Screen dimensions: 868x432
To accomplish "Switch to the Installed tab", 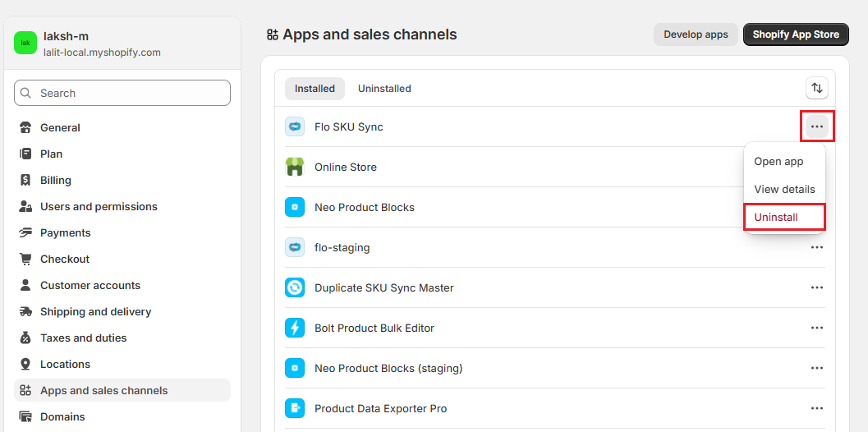I will click(315, 89).
